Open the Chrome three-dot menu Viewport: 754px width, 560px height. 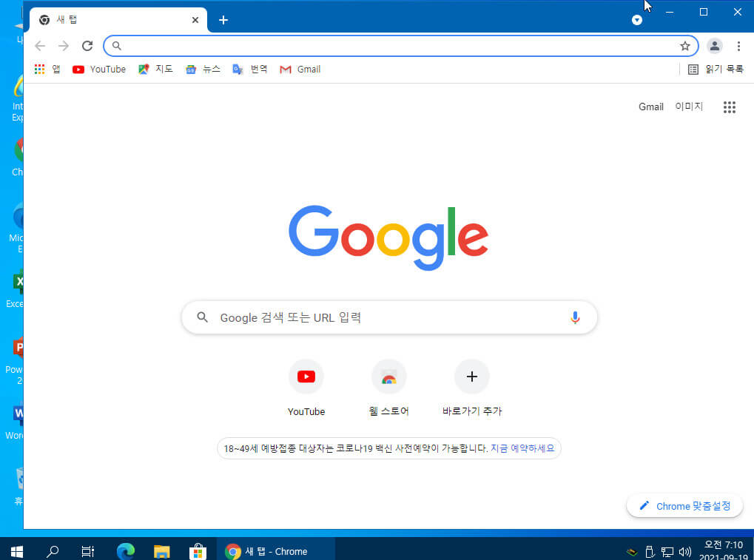[738, 46]
